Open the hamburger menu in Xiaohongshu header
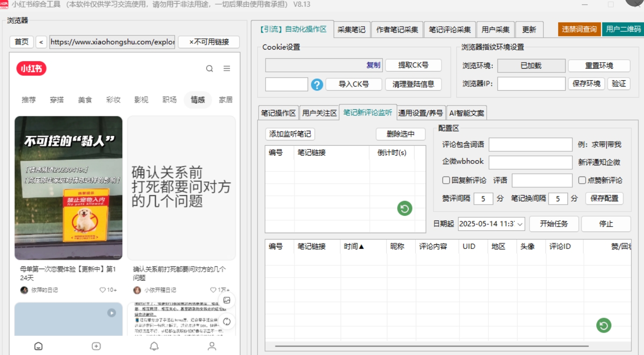The image size is (644, 355). point(227,69)
